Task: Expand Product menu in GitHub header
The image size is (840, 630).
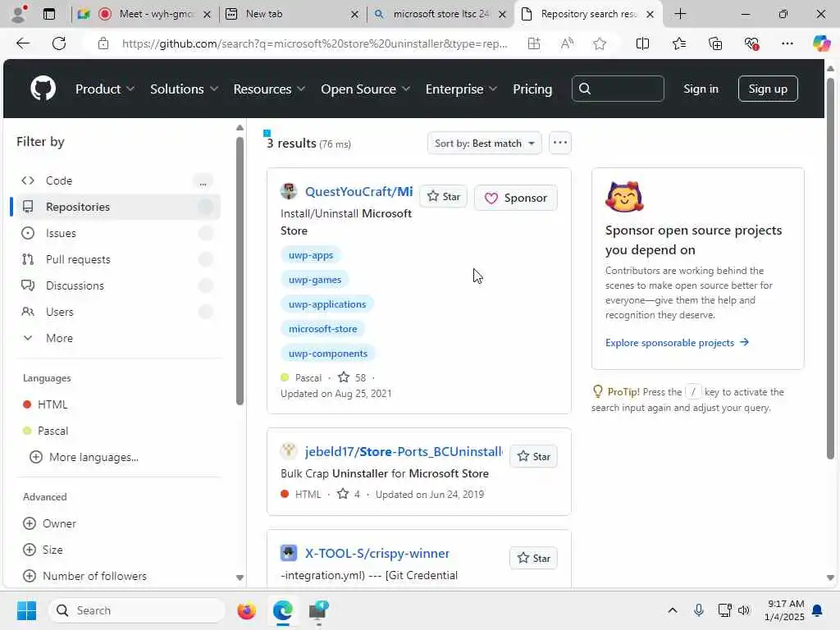Action: coord(104,89)
